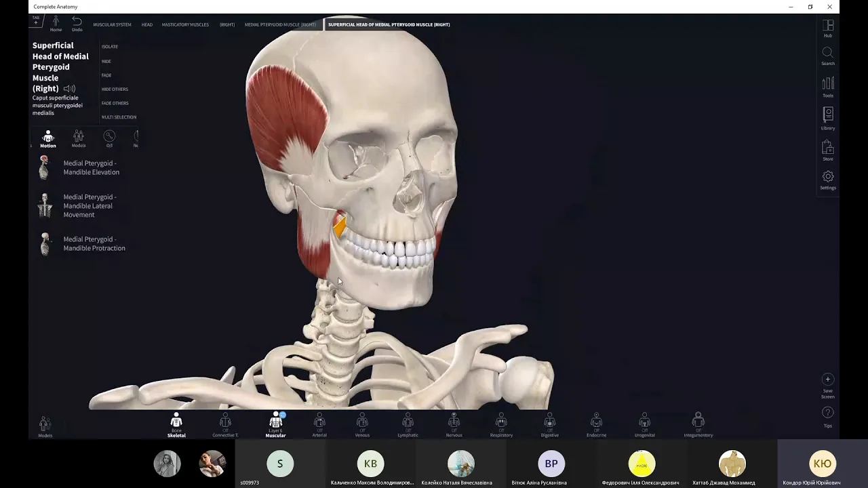Screen dimensions: 868x488
Task: Toggle the Skeletal system layer
Action: (x=176, y=425)
